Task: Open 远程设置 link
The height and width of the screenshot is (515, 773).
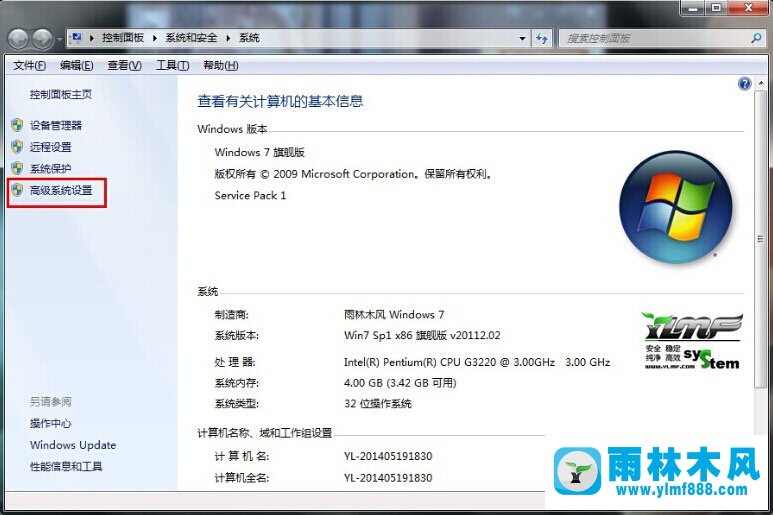Action: (50, 147)
